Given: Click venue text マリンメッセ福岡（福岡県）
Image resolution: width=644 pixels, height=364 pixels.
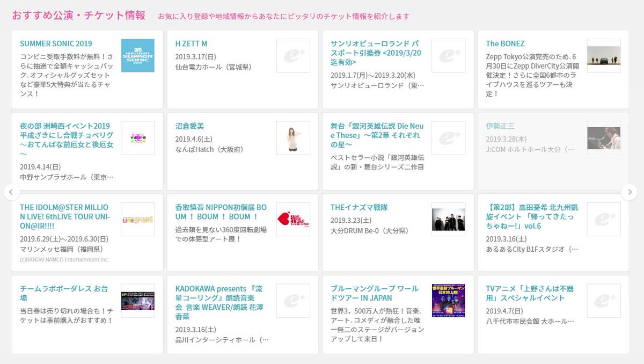Looking at the screenshot, I should point(61,249).
